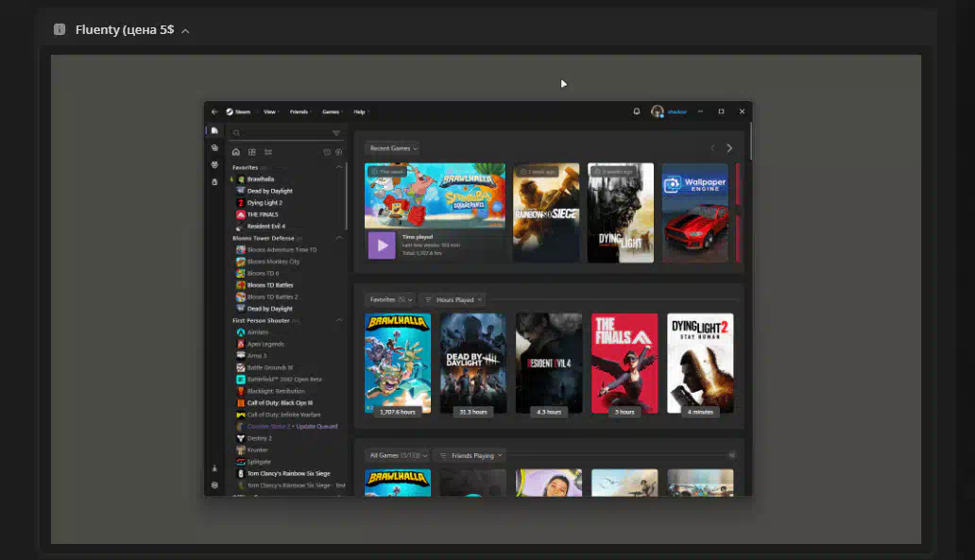Open the Wallpaper Engine cover
This screenshot has width=975, height=560.
[695, 212]
